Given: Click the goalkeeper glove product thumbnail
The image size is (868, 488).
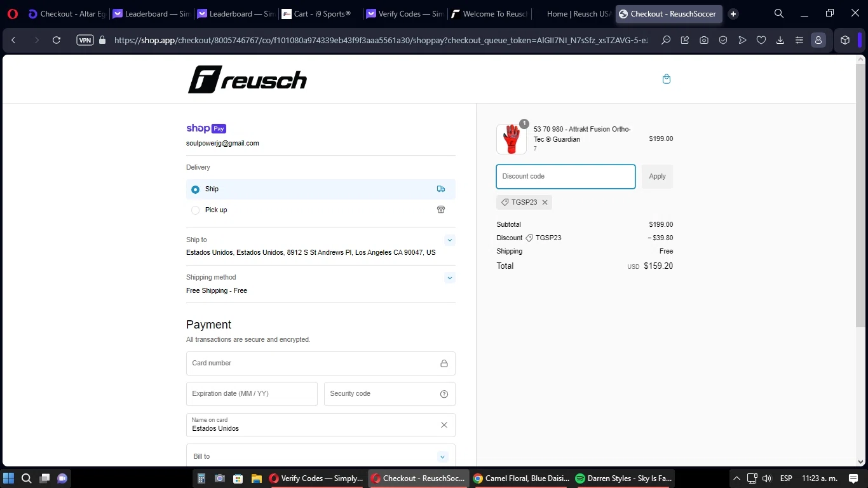Looking at the screenshot, I should pos(512,139).
